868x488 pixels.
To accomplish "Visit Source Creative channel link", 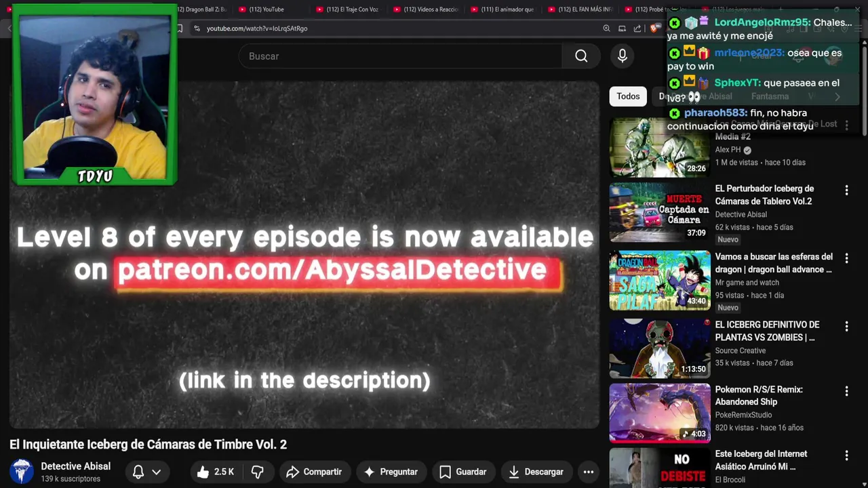I will [x=740, y=350].
